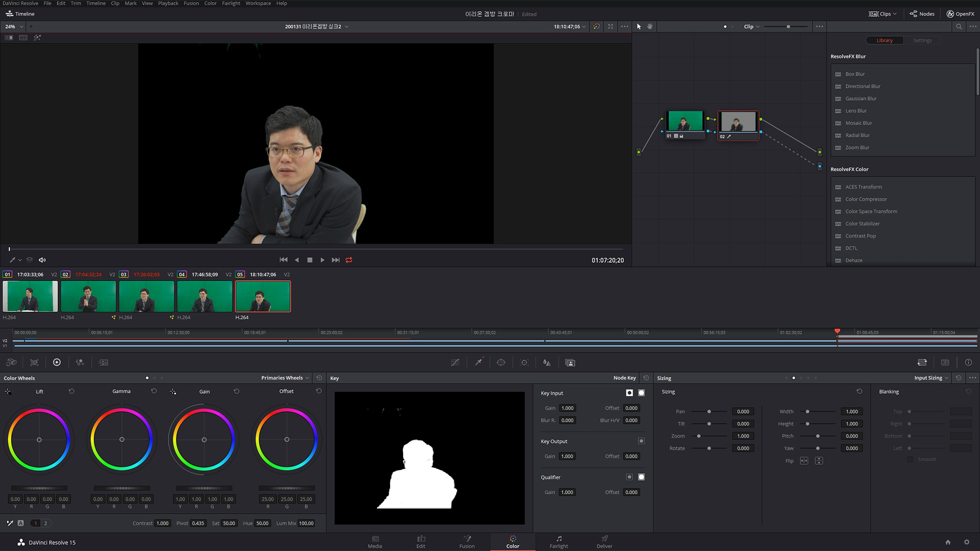Go to the Deliver page

pyautogui.click(x=604, y=542)
